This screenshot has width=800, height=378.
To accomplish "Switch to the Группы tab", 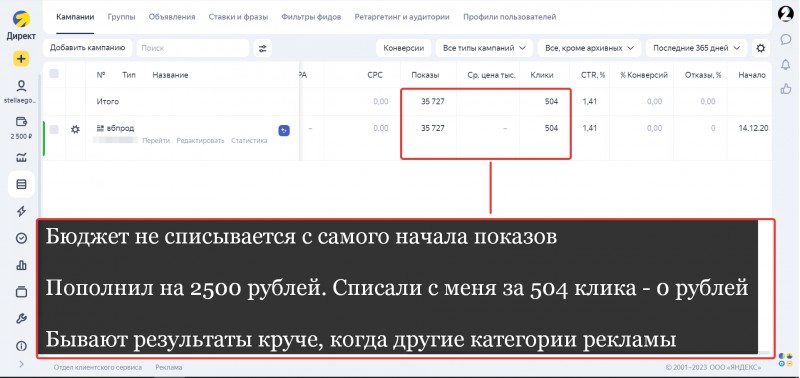I will pyautogui.click(x=121, y=17).
